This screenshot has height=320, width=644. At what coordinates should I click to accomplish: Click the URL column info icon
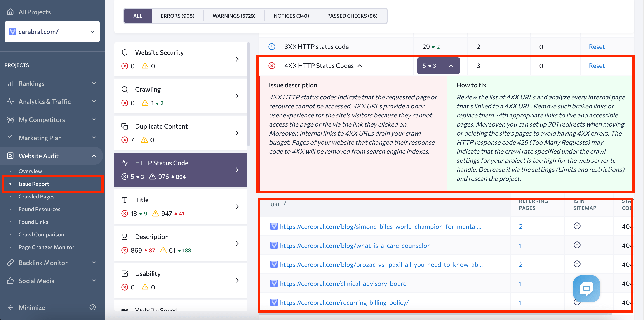tap(285, 203)
